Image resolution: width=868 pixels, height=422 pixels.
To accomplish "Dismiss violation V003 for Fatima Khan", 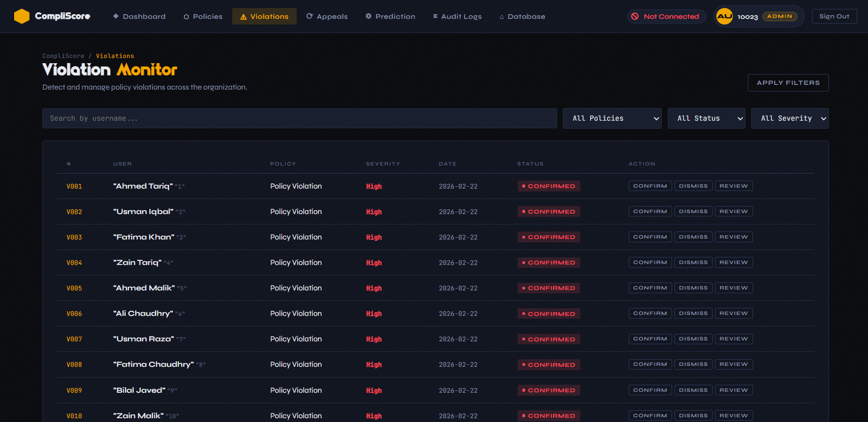I will (693, 237).
